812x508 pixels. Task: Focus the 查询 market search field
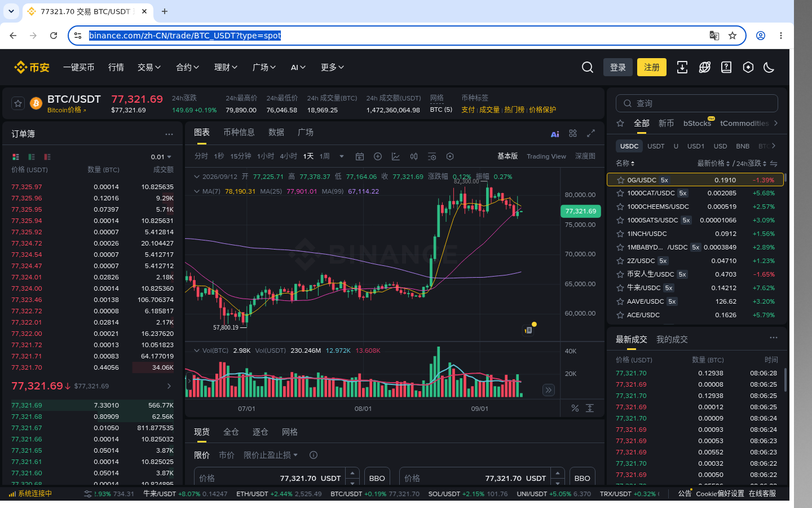click(x=697, y=103)
